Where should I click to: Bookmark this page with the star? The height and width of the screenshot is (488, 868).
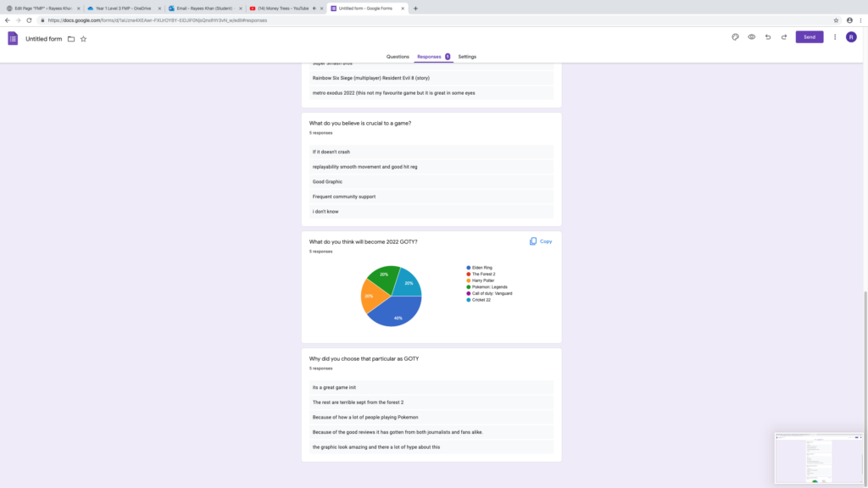pyautogui.click(x=836, y=20)
